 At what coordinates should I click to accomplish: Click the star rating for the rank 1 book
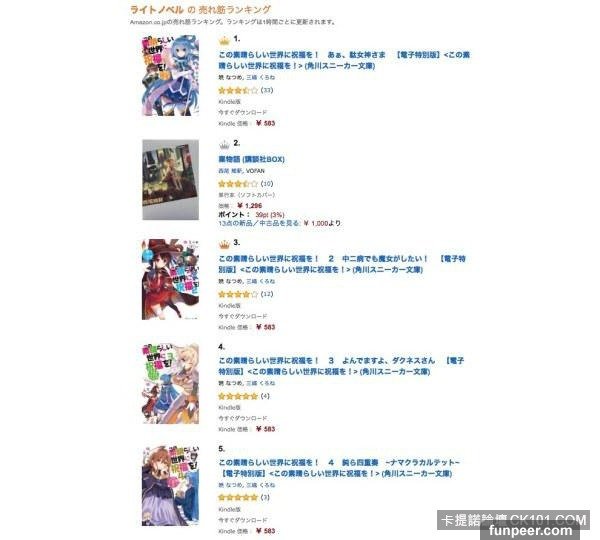point(238,91)
